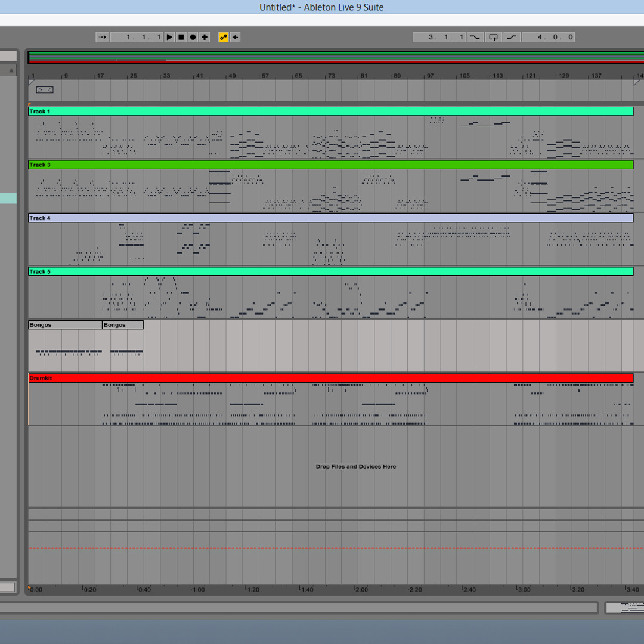
Task: Activate the Punch-Out switch icon
Action: click(x=512, y=37)
